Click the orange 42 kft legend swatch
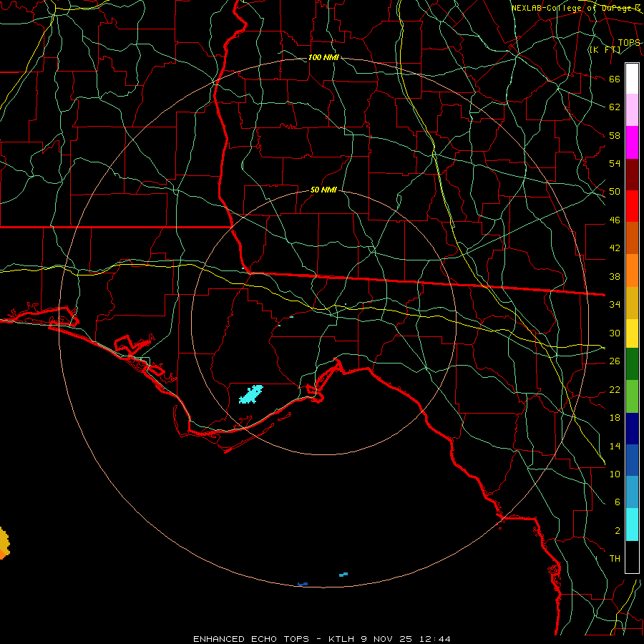 click(x=632, y=270)
